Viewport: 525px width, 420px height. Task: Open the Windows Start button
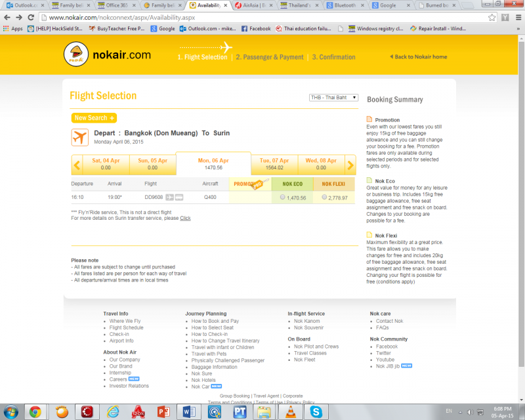pyautogui.click(x=10, y=411)
